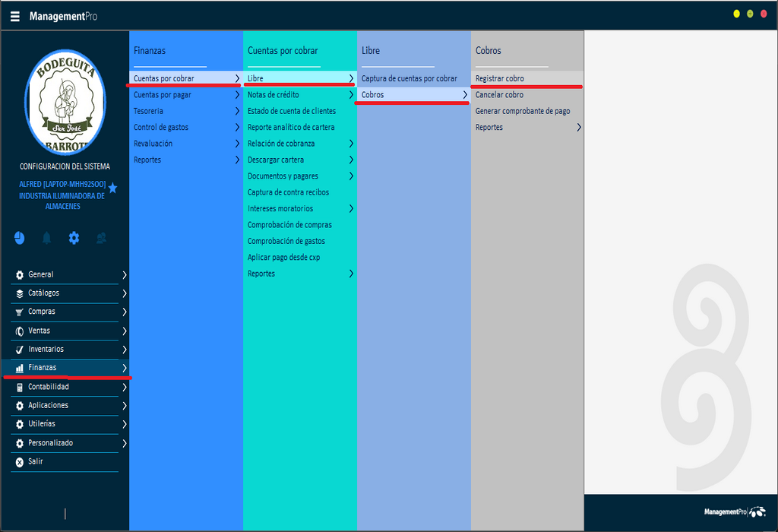
Task: Click the Salir exit icon
Action: [20, 461]
